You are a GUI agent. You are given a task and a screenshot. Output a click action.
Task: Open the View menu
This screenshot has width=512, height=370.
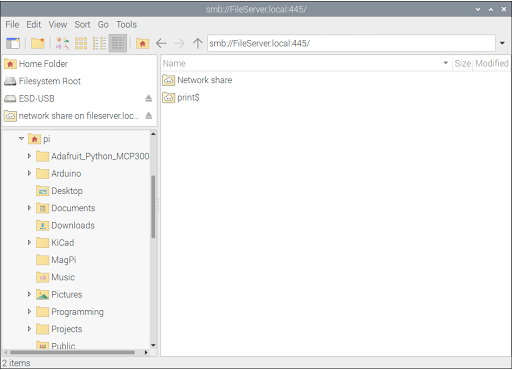[x=58, y=24]
